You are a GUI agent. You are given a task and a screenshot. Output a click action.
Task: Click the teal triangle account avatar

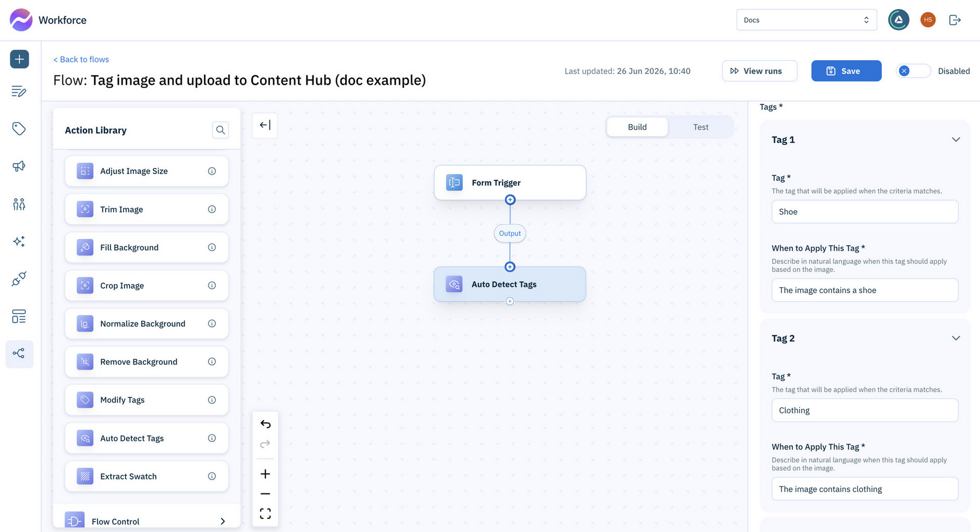(899, 20)
